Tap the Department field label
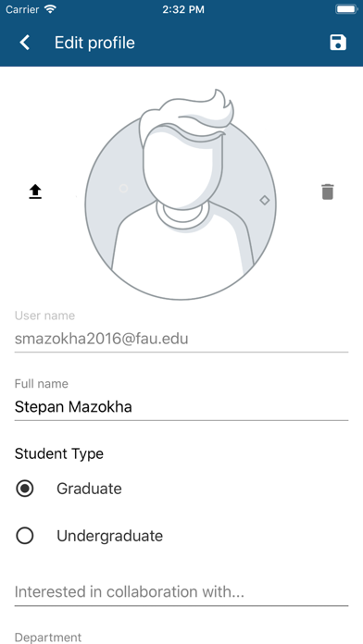Viewport: 363px width, 644px height. (48, 638)
